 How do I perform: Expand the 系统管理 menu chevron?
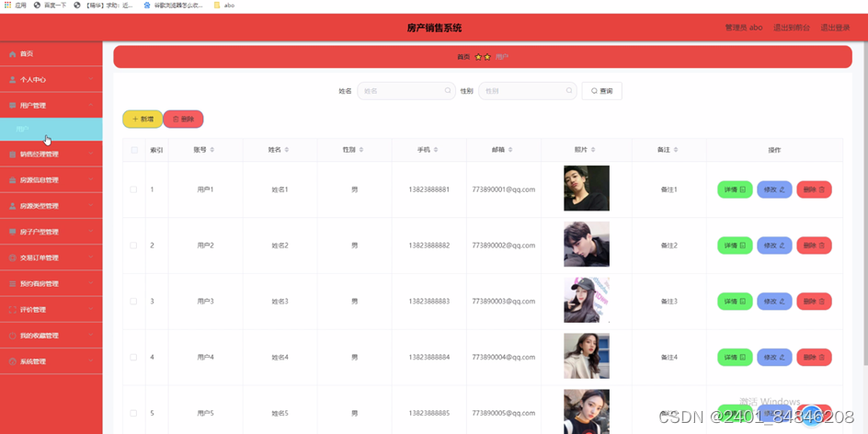(x=91, y=361)
